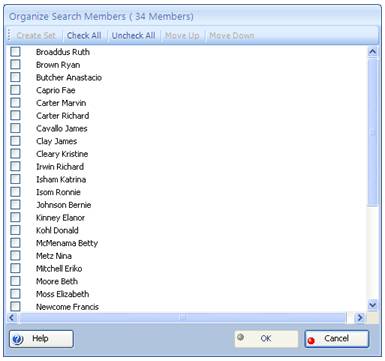This screenshot has width=385, height=361.
Task: Check the Kinney Elanor checkbox
Action: click(15, 218)
